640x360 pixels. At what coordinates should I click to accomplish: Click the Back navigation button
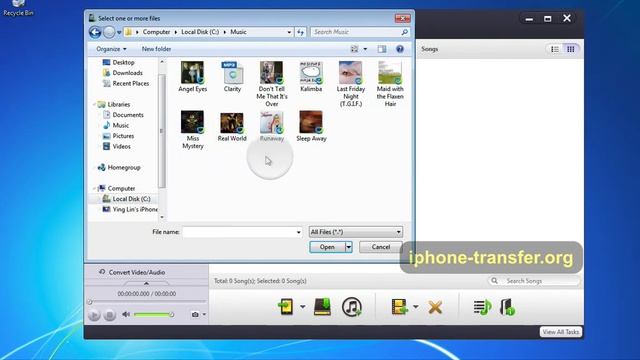pos(95,32)
